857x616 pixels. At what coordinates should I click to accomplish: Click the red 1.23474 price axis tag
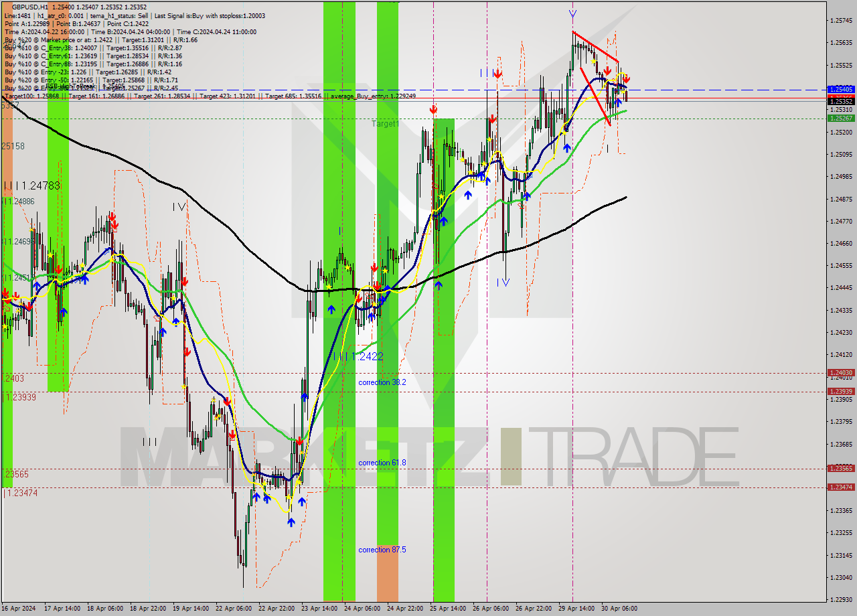pos(841,487)
